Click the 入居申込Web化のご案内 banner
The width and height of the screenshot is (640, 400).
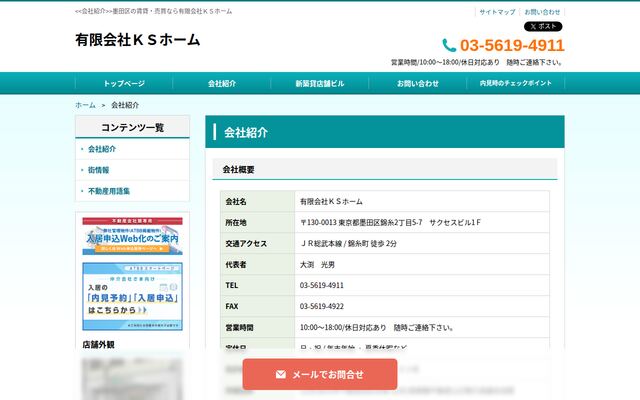click(132, 236)
